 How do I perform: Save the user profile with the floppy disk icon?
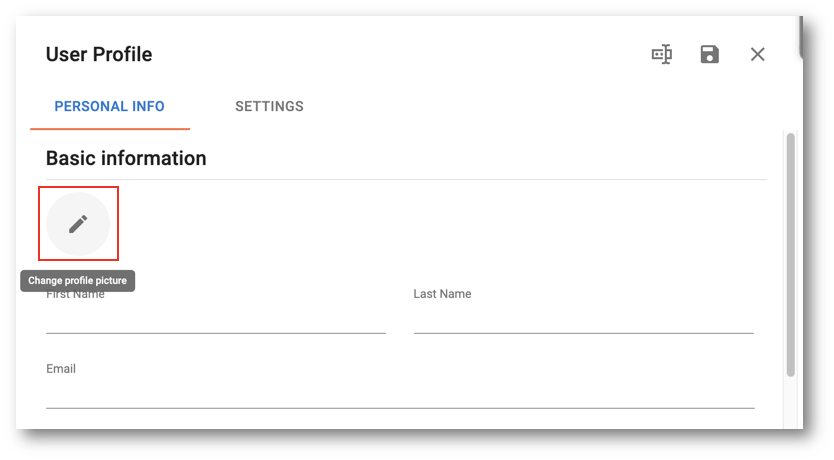point(710,54)
